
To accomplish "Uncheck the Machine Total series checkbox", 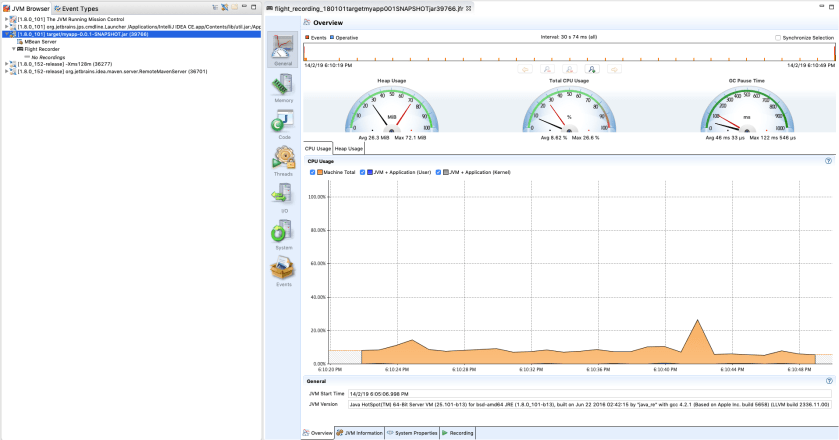I will 311,172.
